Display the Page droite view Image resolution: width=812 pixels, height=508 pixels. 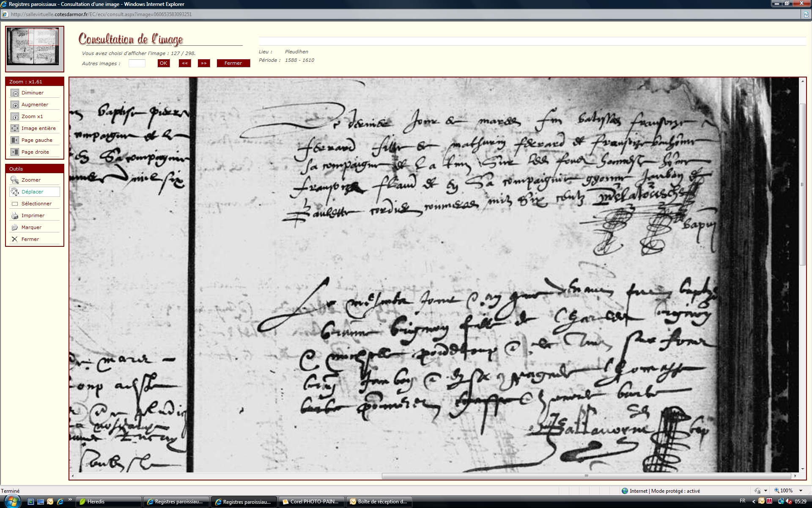click(x=15, y=152)
